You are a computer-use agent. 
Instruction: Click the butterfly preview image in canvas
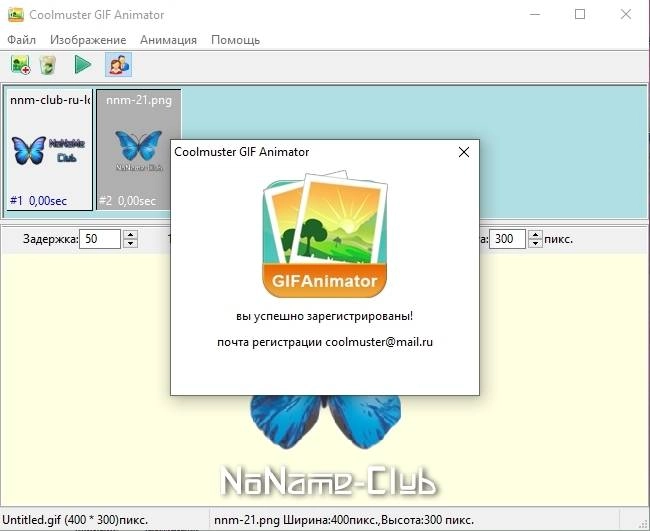tap(325, 422)
